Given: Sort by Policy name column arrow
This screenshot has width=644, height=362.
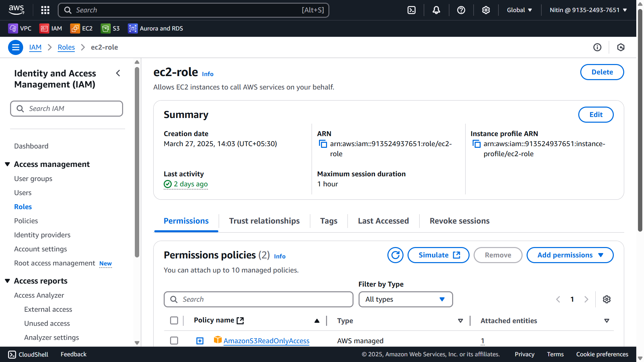Looking at the screenshot, I should pos(317,321).
